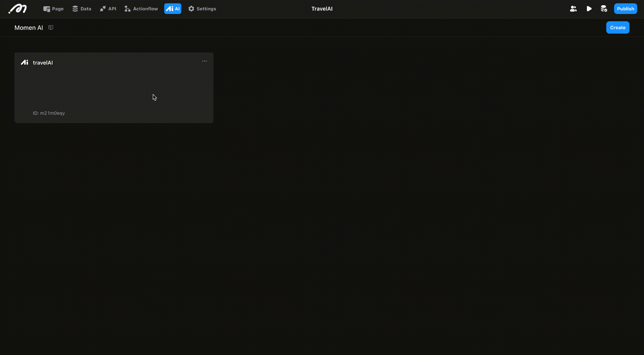Select the highlighted AI tab
Screen dimensions: 644x355
(173, 9)
